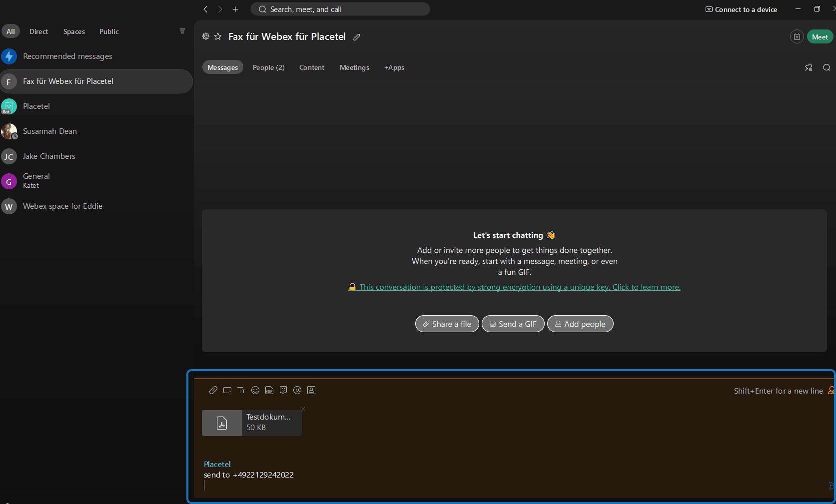Click the W avatar of Webex space
The height and width of the screenshot is (504, 836).
(9, 206)
